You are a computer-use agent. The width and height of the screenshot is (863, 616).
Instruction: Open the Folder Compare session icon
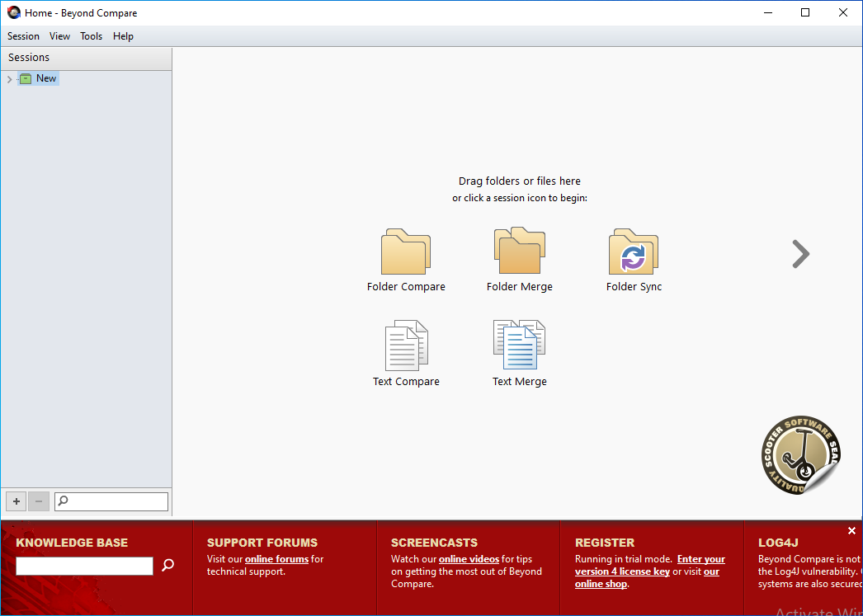pos(405,252)
